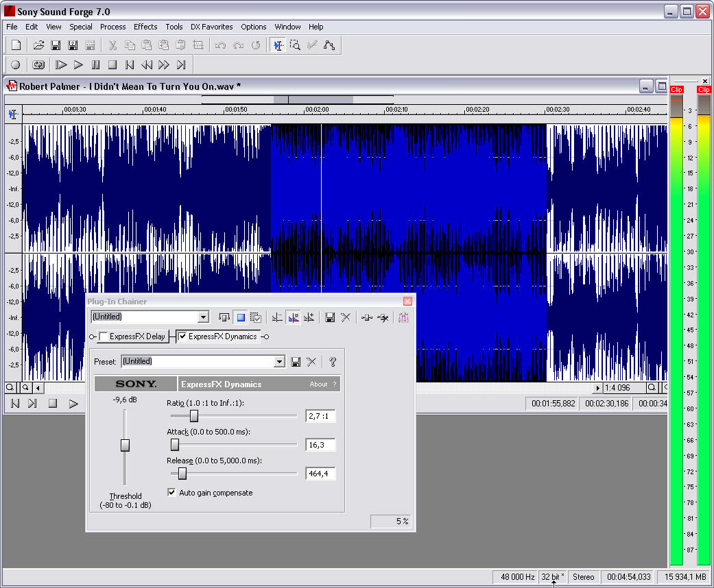Click the Trim/Crop toolbar icon
Image resolution: width=714 pixels, height=588 pixels.
coord(197,45)
